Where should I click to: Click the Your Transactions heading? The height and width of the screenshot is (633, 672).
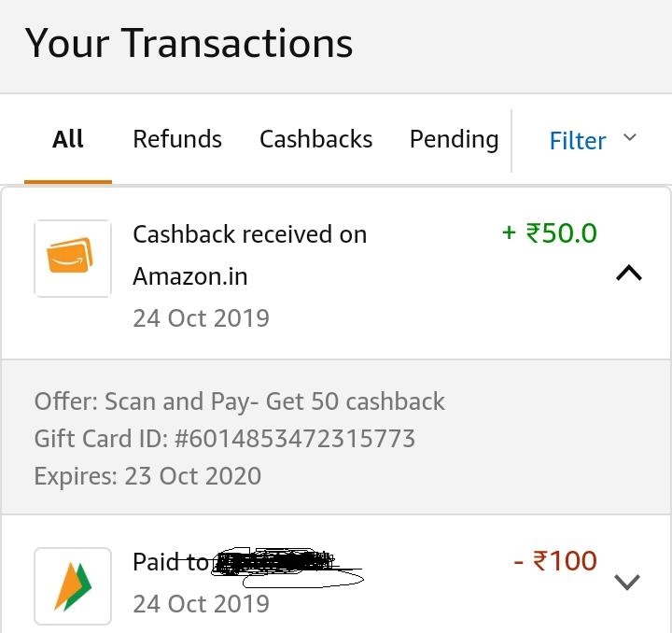(189, 43)
